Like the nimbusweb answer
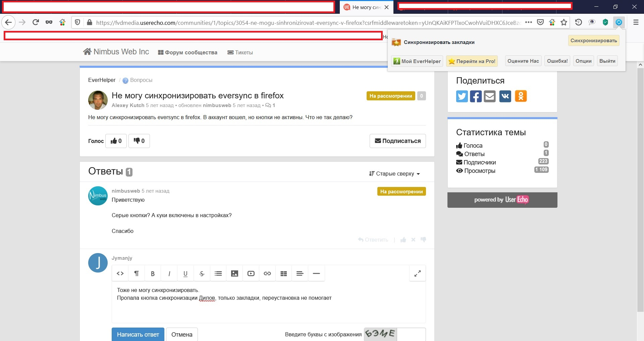The height and width of the screenshot is (341, 644). (x=403, y=240)
